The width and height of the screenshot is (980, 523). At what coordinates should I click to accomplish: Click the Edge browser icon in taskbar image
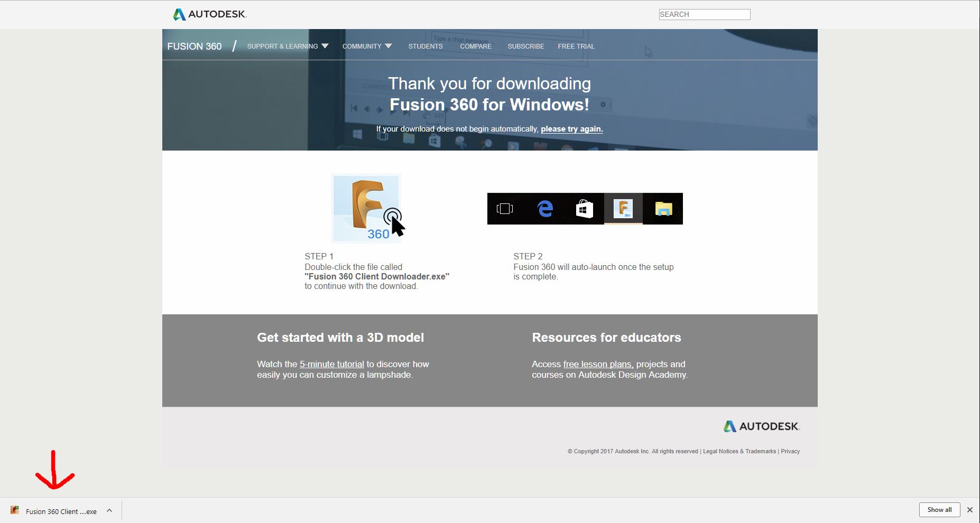(545, 209)
